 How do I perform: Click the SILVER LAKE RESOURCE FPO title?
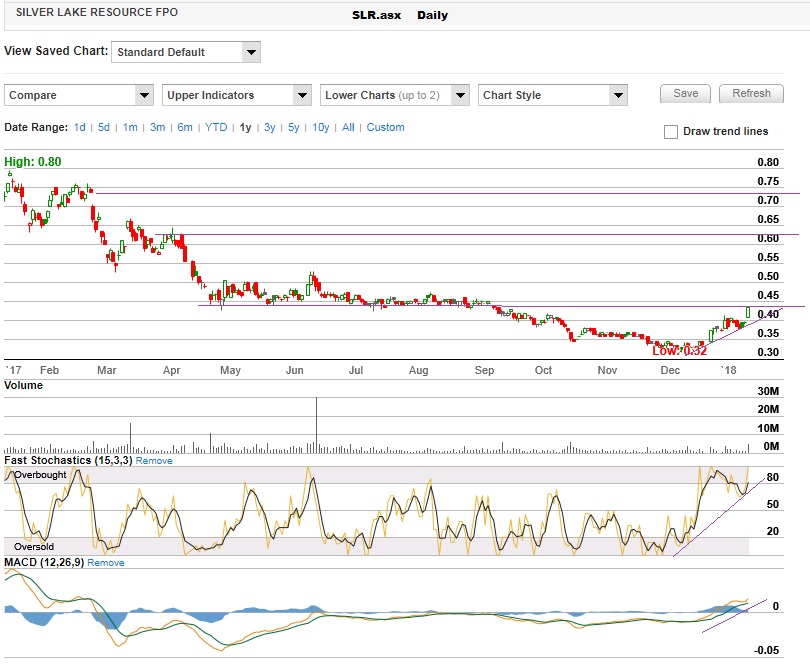click(x=97, y=12)
